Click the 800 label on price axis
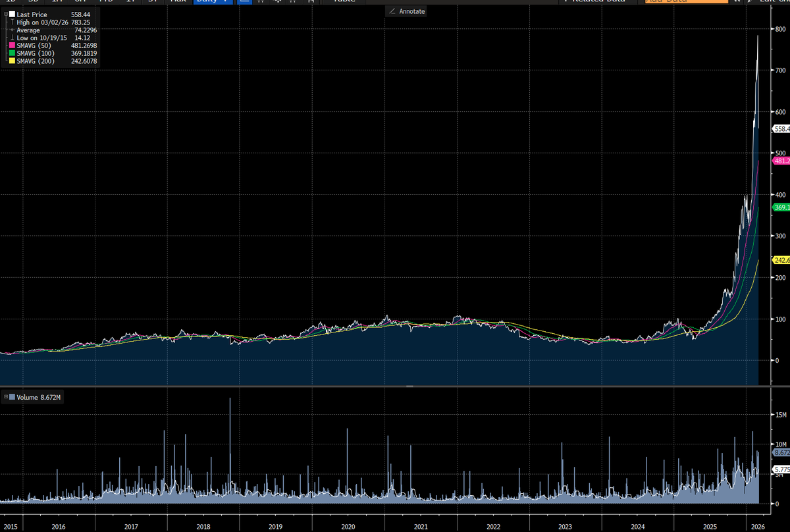 coord(781,30)
